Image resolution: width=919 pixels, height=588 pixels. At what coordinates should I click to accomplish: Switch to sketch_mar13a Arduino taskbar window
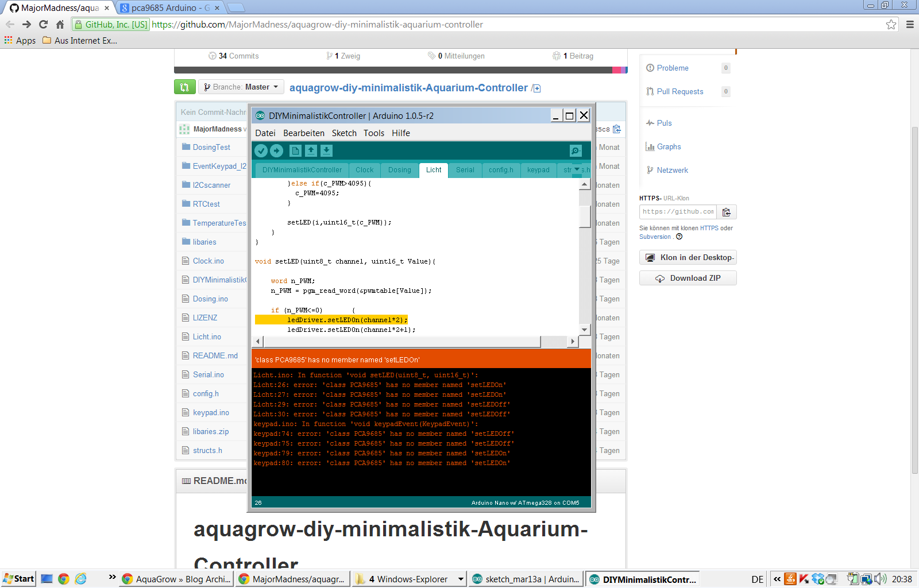click(526, 579)
